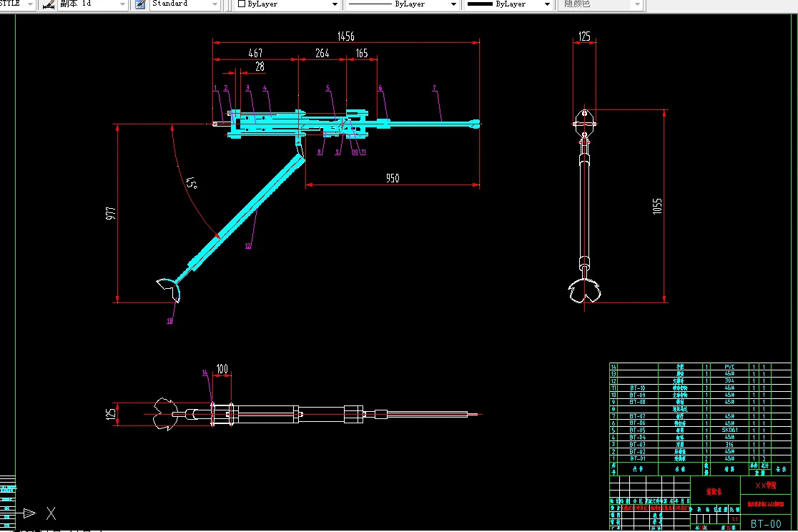Click part balloon number 13 near the claw
The height and width of the screenshot is (532, 798).
click(169, 321)
